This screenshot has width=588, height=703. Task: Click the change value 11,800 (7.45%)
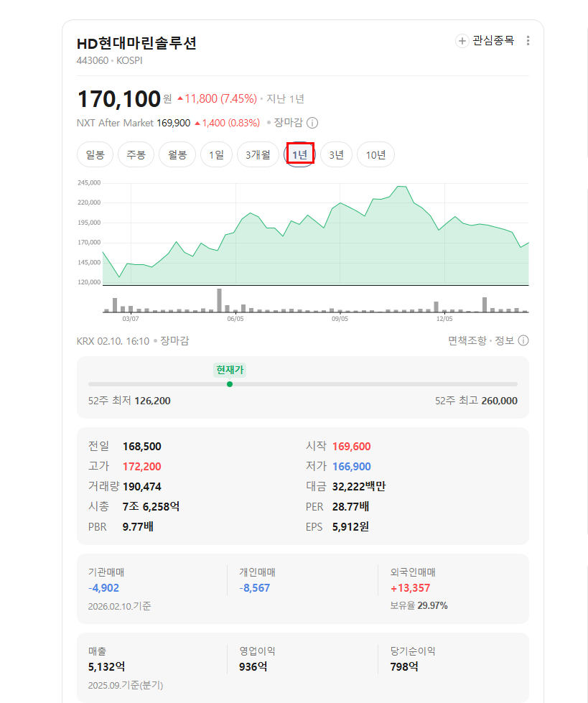coord(217,98)
